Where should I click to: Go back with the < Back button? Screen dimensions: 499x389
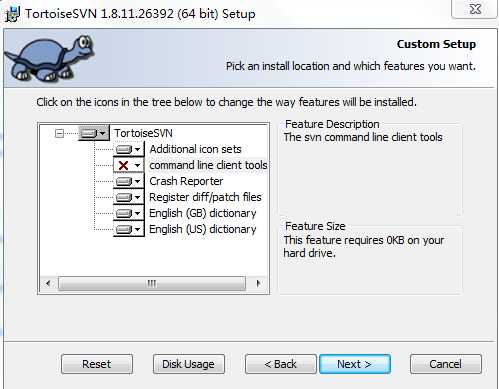(x=281, y=364)
